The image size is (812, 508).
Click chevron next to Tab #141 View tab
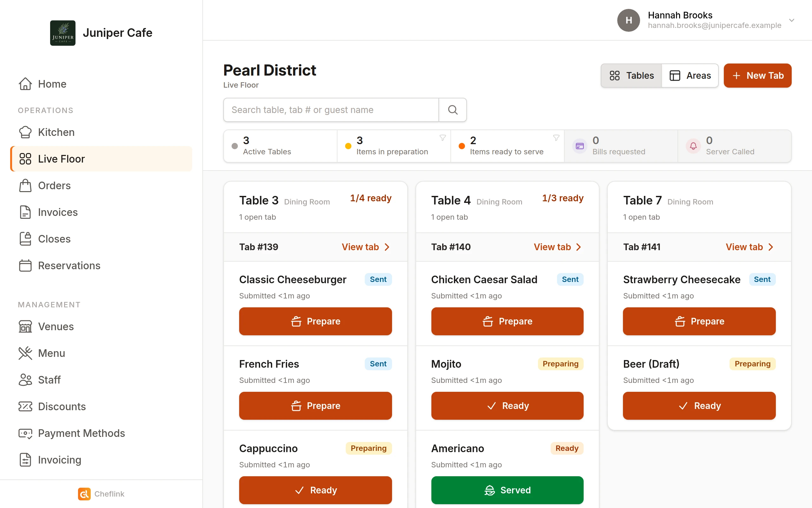click(771, 247)
